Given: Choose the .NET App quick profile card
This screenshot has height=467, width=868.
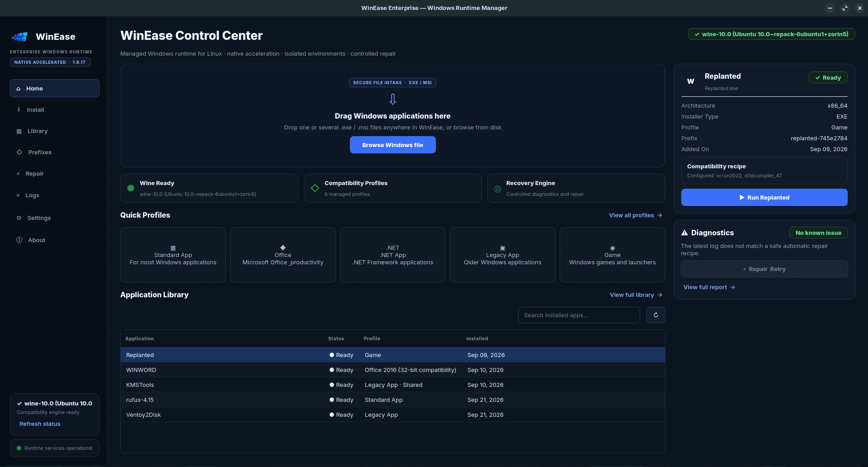Looking at the screenshot, I should coord(393,255).
